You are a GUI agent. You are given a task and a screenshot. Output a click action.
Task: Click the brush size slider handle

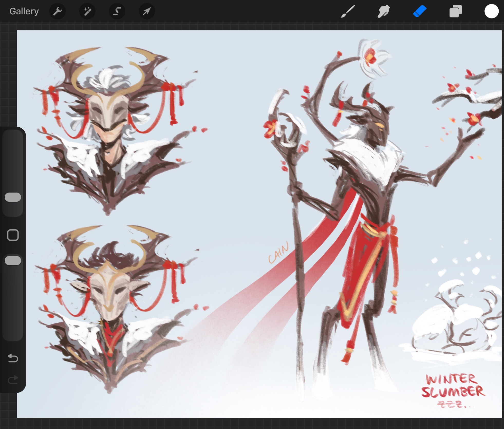(13, 197)
